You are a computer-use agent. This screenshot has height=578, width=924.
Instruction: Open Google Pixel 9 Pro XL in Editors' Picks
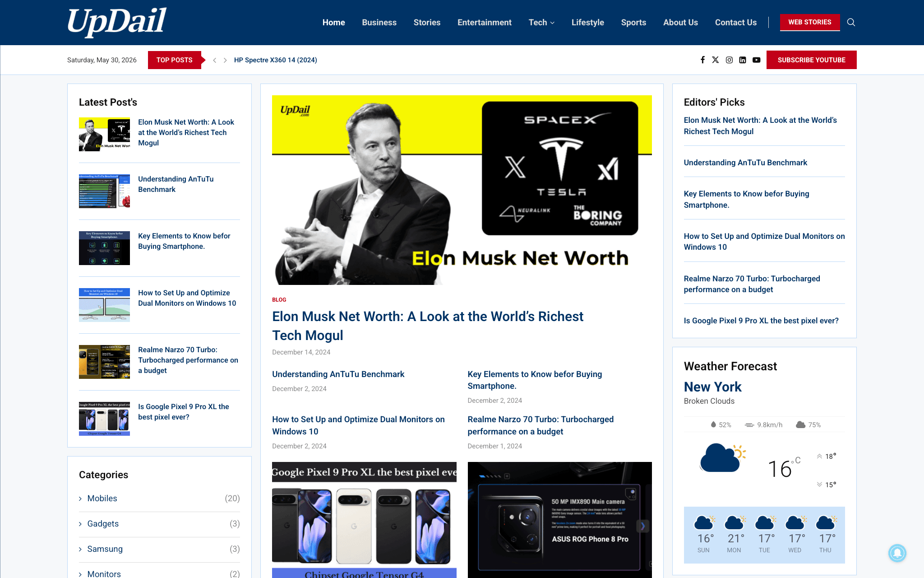point(761,321)
